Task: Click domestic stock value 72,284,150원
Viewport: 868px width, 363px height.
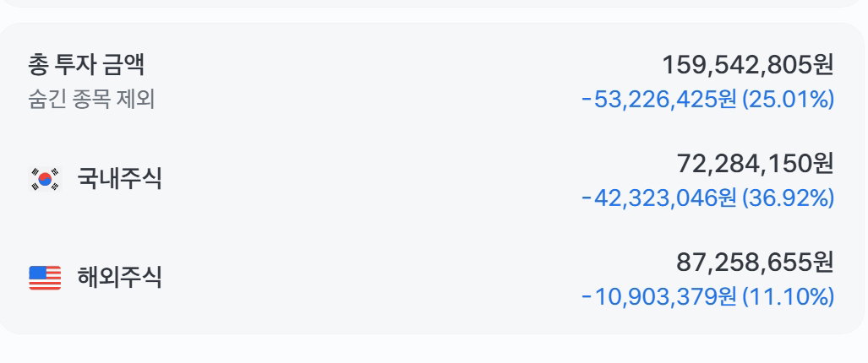Action: (755, 163)
